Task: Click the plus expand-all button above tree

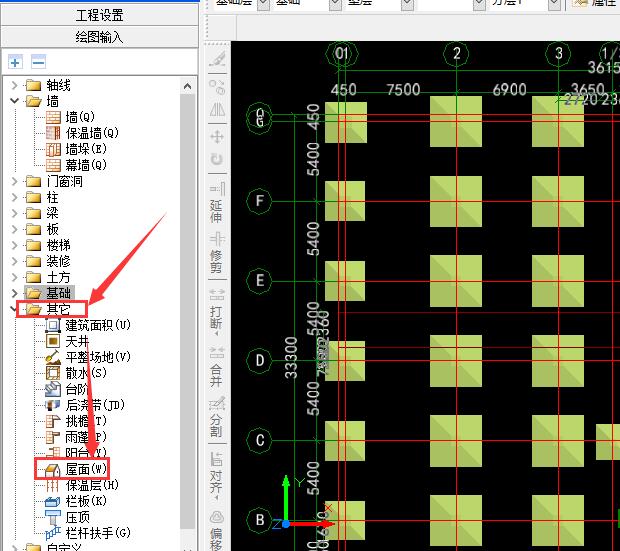Action: (x=15, y=62)
